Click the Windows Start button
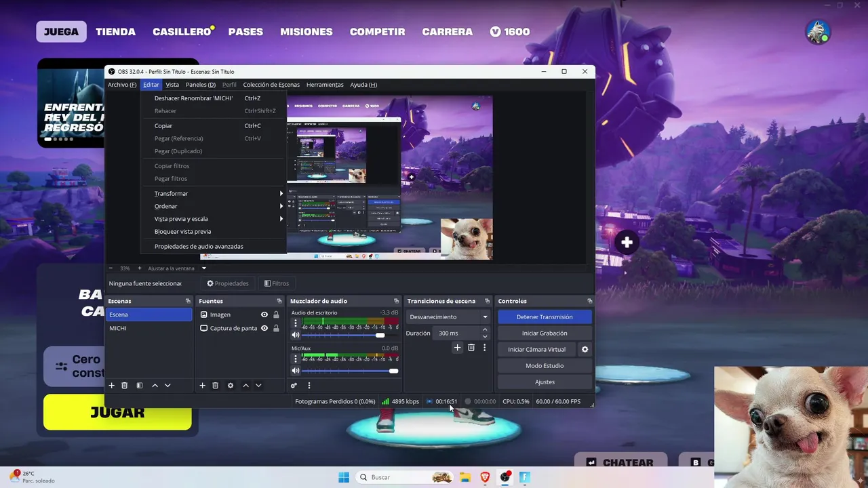The height and width of the screenshot is (488, 868). pyautogui.click(x=344, y=477)
